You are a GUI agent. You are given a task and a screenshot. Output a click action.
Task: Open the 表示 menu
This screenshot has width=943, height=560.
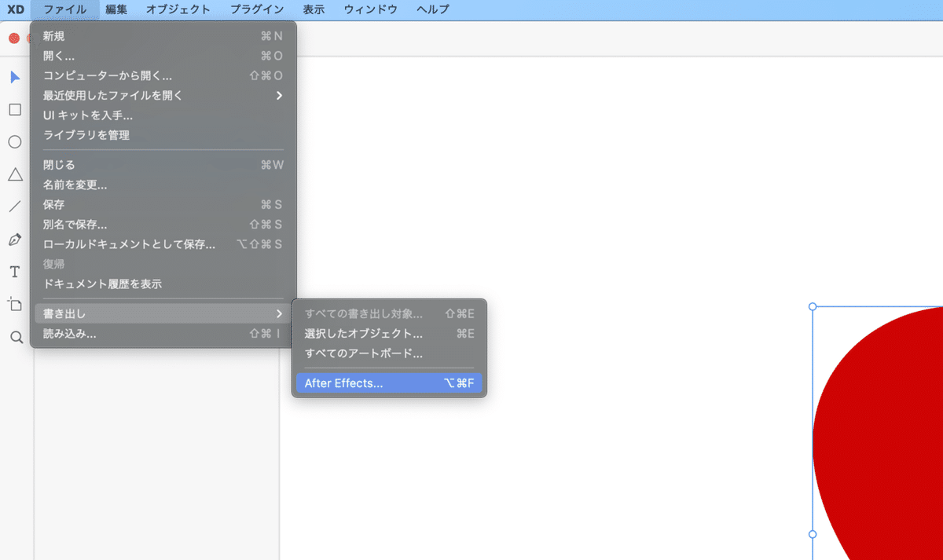[314, 9]
